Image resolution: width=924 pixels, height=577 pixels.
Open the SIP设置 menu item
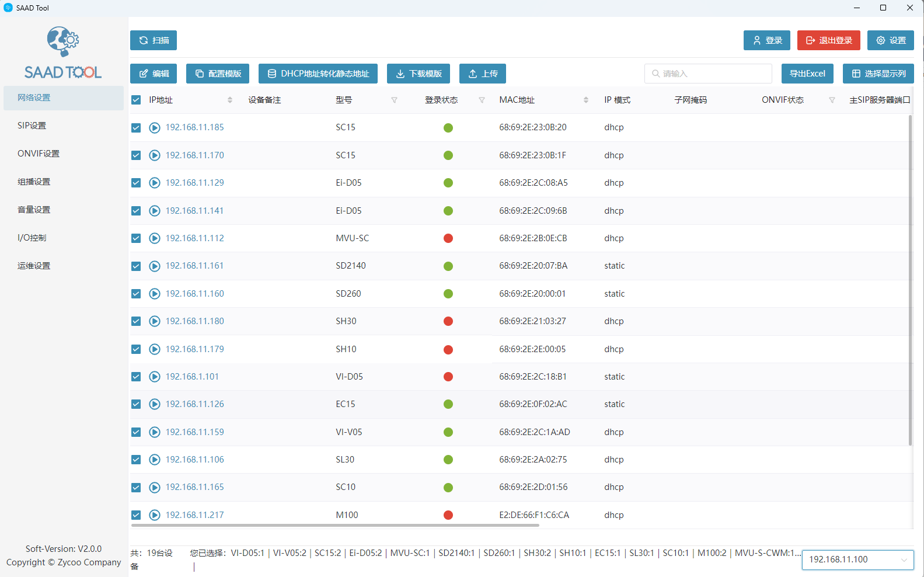coord(32,126)
